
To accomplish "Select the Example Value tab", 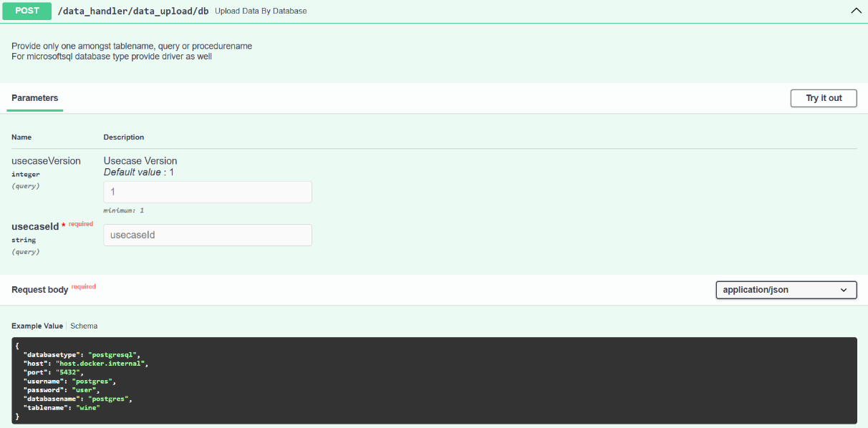I will [x=37, y=326].
